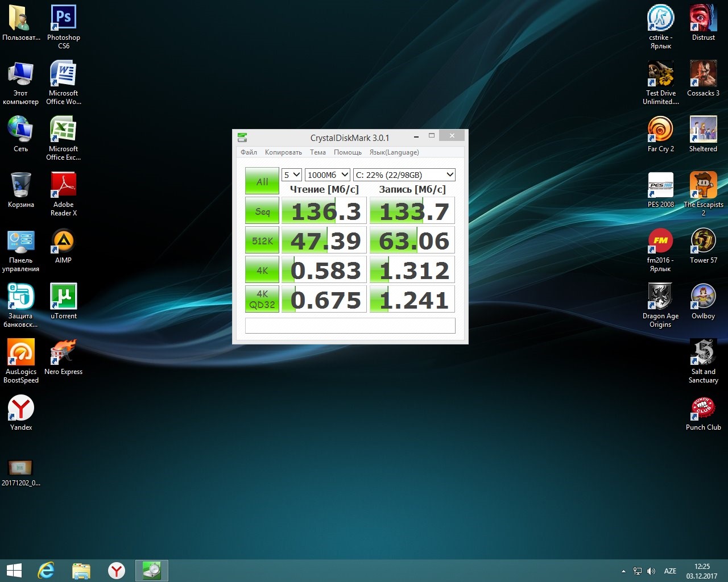Switch the AZE keyboard language indicator

click(671, 571)
